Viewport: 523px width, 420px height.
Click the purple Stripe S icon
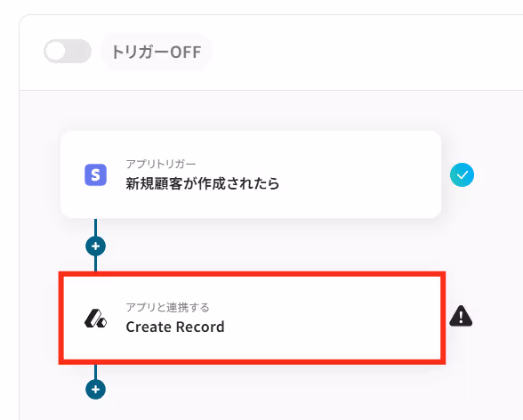(x=95, y=174)
